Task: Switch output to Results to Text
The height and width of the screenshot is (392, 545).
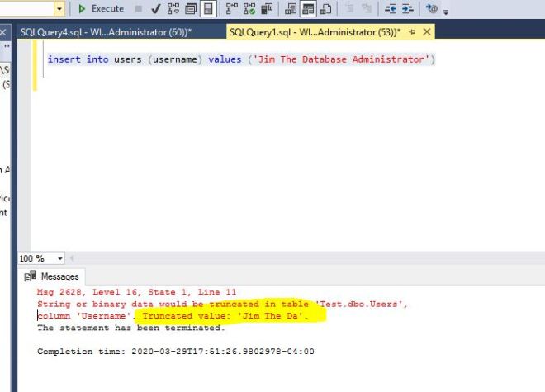Action: click(x=291, y=9)
